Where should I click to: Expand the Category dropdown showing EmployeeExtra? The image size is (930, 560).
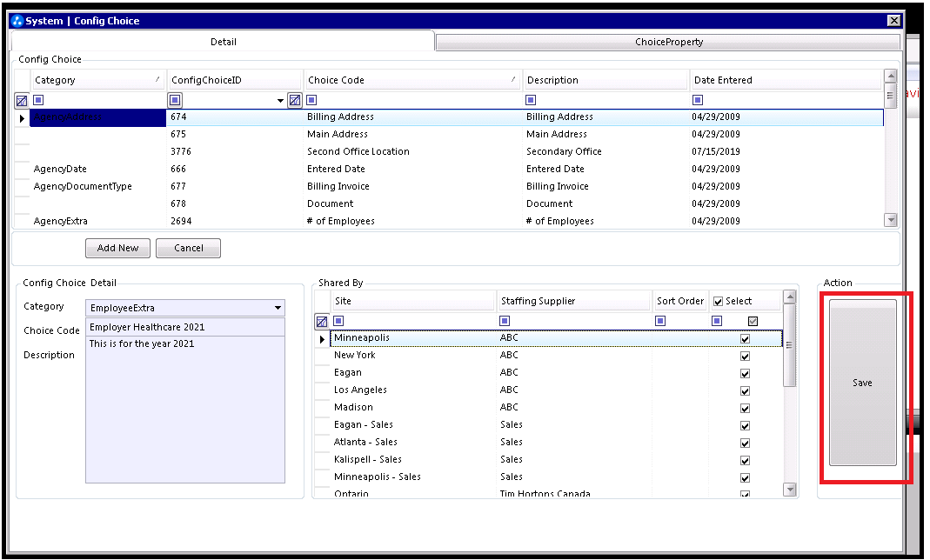point(278,308)
